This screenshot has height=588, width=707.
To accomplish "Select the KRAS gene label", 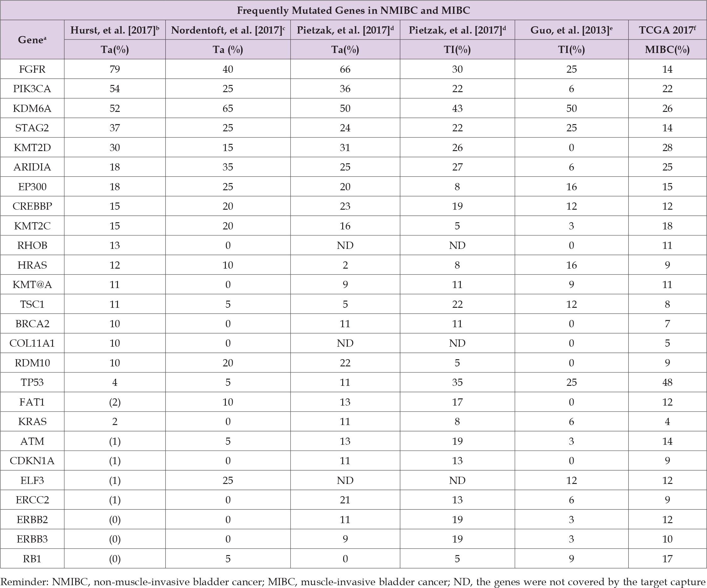I will coord(32,422).
